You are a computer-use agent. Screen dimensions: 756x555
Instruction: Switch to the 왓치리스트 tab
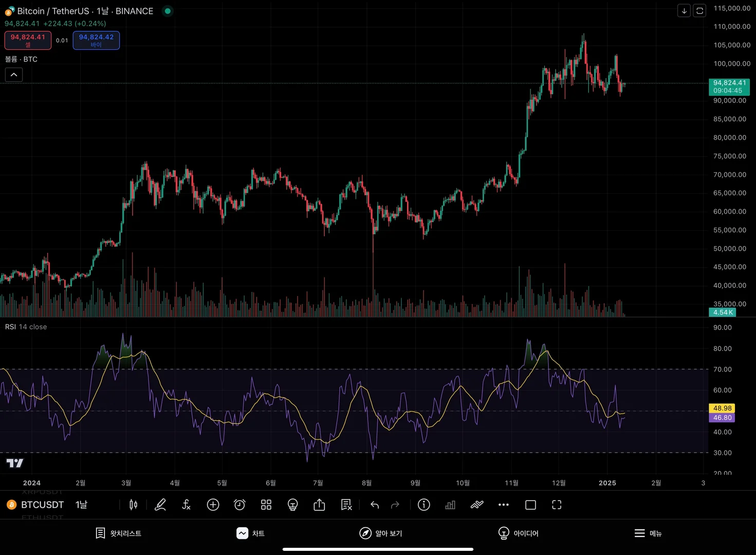pos(119,533)
